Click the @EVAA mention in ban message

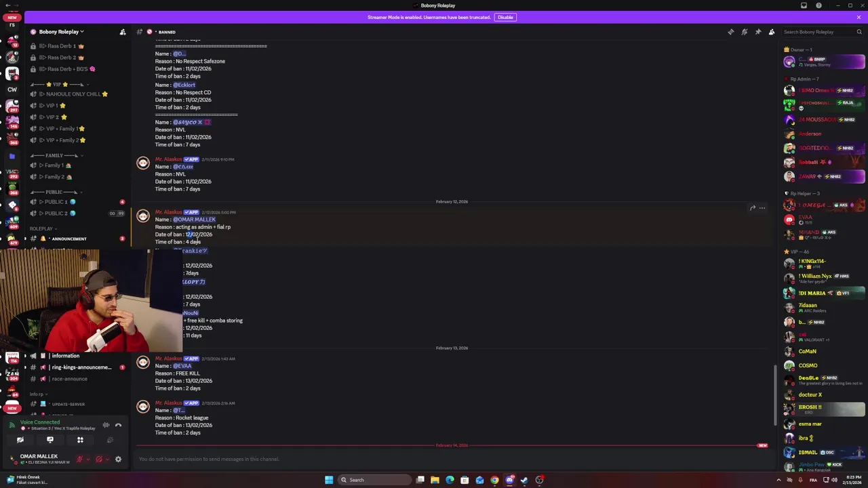pos(182,366)
